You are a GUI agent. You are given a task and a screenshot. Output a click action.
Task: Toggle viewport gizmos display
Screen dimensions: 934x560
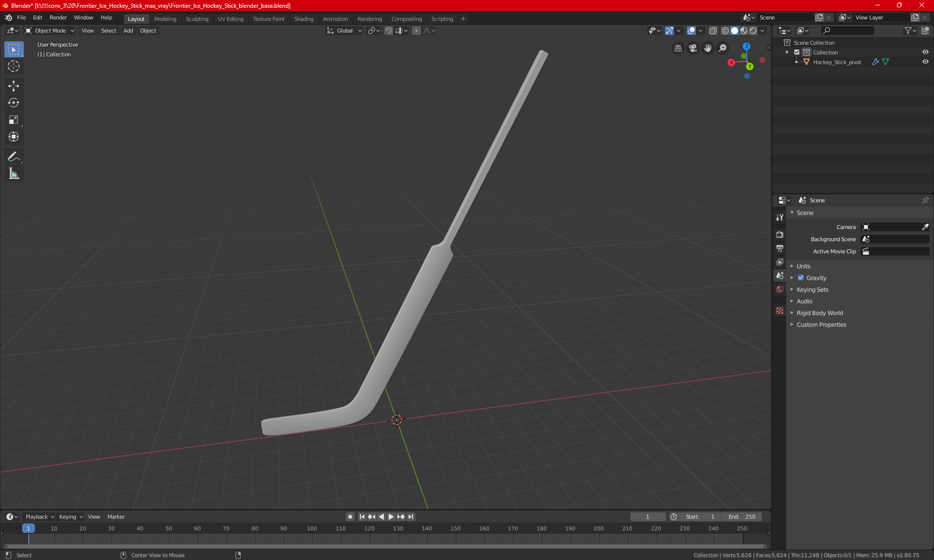[669, 31]
